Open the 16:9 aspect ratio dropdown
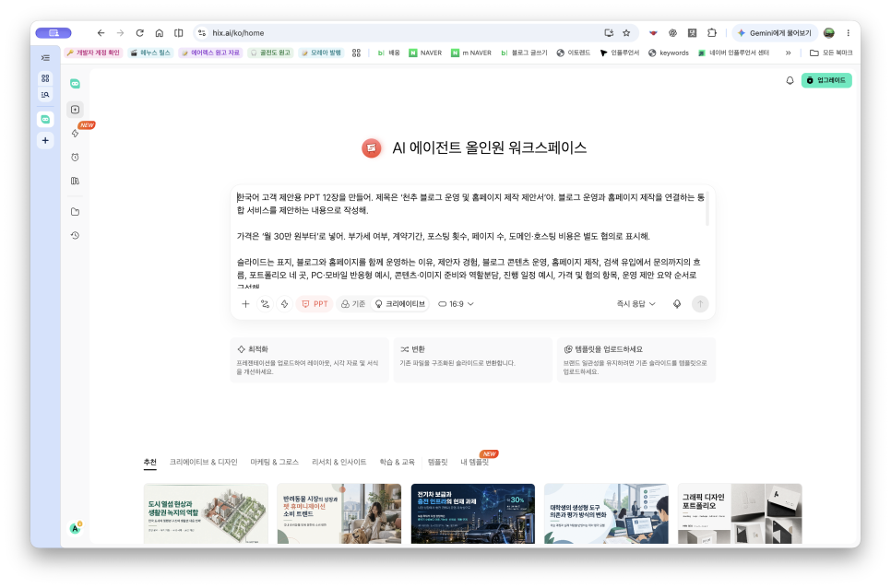 (456, 304)
